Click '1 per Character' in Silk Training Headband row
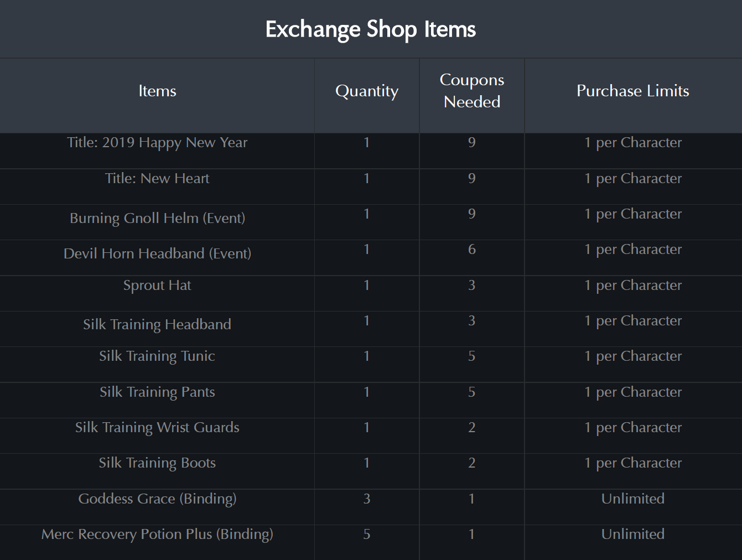The height and width of the screenshot is (560, 742). tap(633, 321)
